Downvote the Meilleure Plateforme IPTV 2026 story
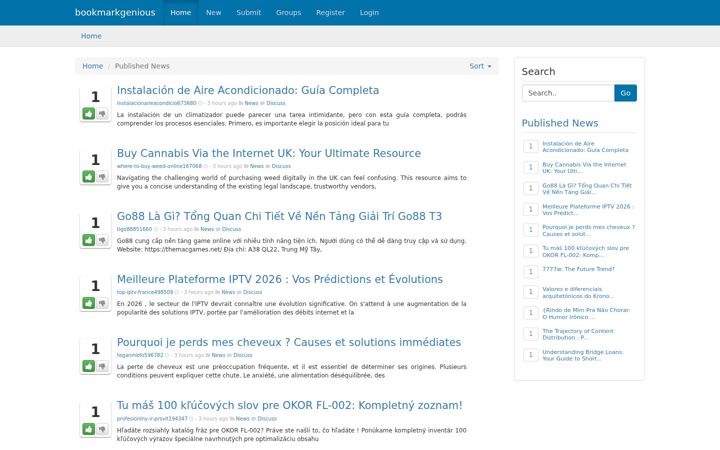Screen dimensions: 720x450 102,303
